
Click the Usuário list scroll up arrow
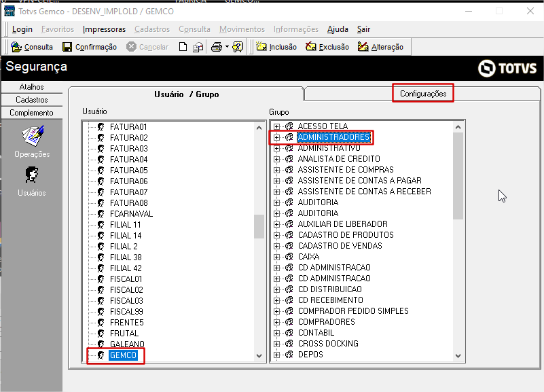point(259,128)
